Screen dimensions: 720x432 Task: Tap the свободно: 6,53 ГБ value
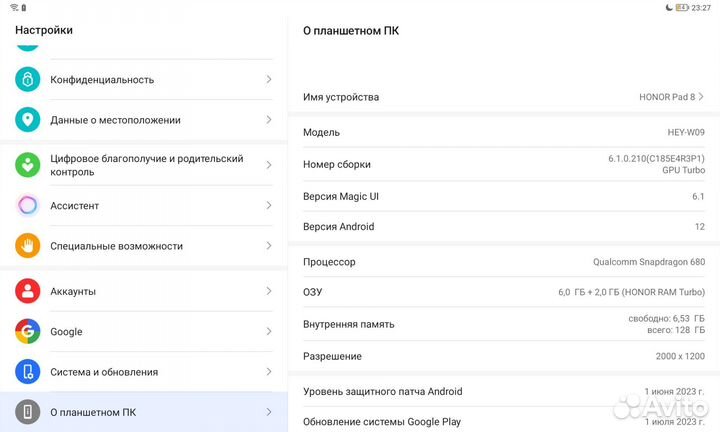666,318
